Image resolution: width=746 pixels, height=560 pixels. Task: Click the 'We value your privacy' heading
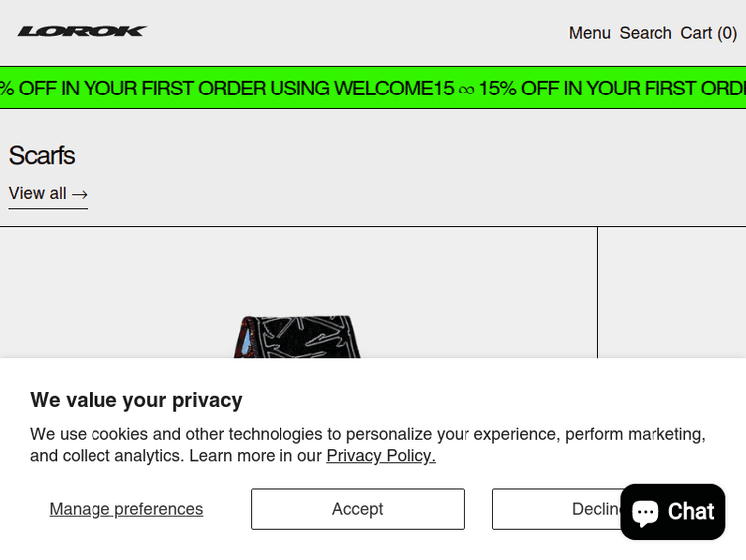tap(136, 400)
